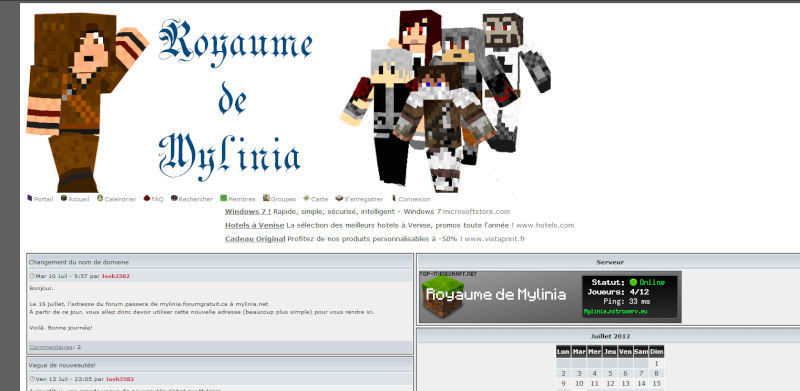800x391 pixels.
Task: Follow the Hotels à Venise link
Action: click(255, 225)
